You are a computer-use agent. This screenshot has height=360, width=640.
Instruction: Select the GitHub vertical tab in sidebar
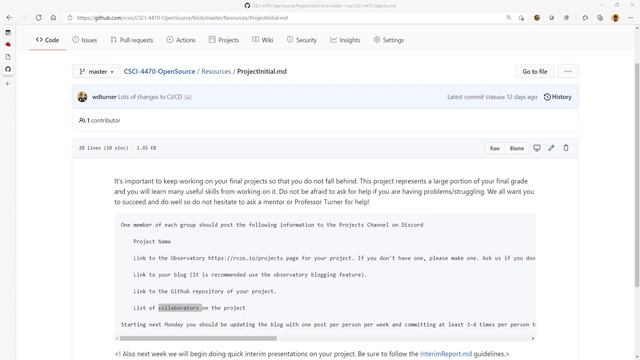click(x=8, y=69)
